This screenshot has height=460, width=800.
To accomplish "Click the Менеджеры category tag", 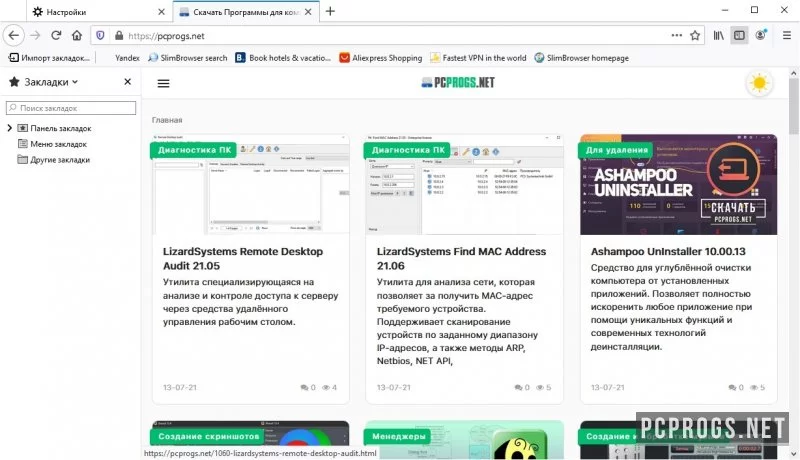I will (x=398, y=437).
